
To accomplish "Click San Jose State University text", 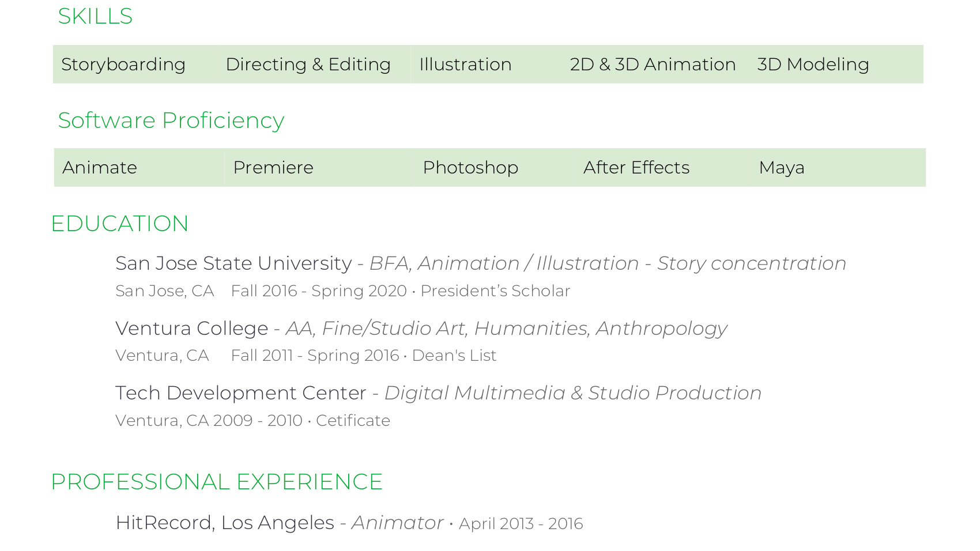I will (x=233, y=263).
